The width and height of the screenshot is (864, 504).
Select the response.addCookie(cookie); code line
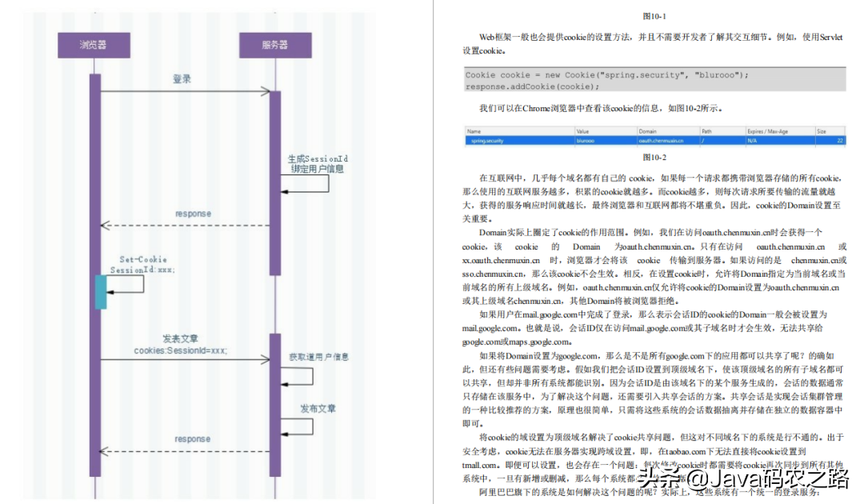point(532,87)
